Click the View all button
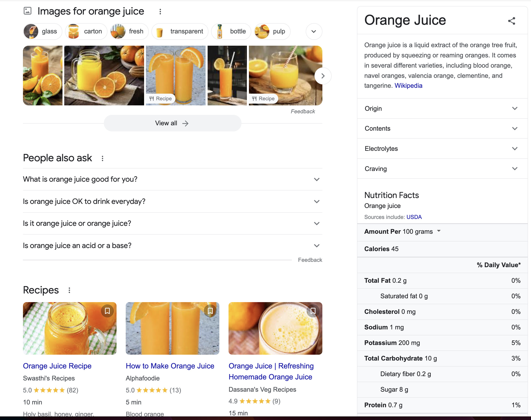This screenshot has height=420, width=531. point(172,123)
